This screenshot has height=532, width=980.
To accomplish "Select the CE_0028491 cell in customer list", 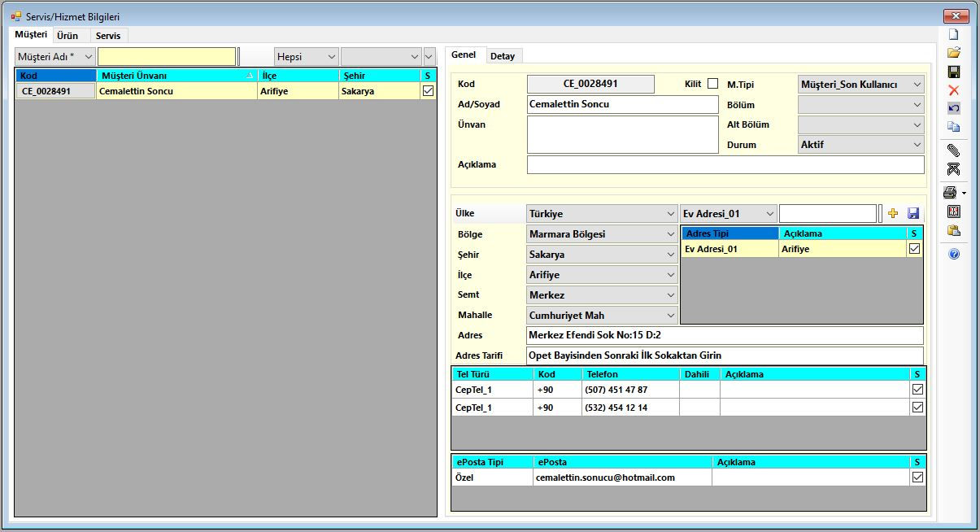I will [x=55, y=91].
